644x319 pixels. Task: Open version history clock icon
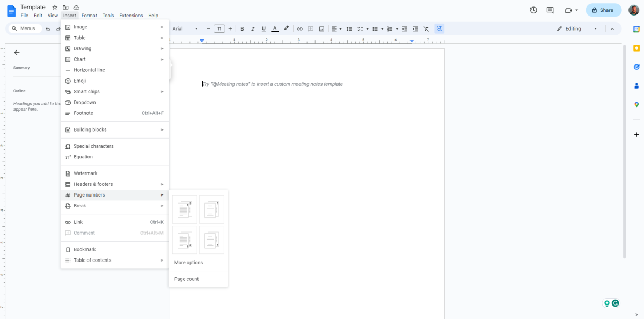click(x=533, y=10)
